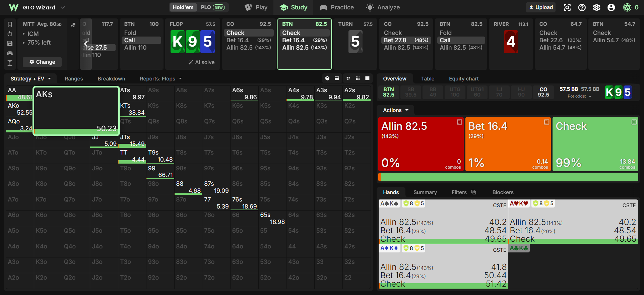Screen dimensions: 644x295
Task: Click the red Allin 82.5 action card
Action: [421, 144]
